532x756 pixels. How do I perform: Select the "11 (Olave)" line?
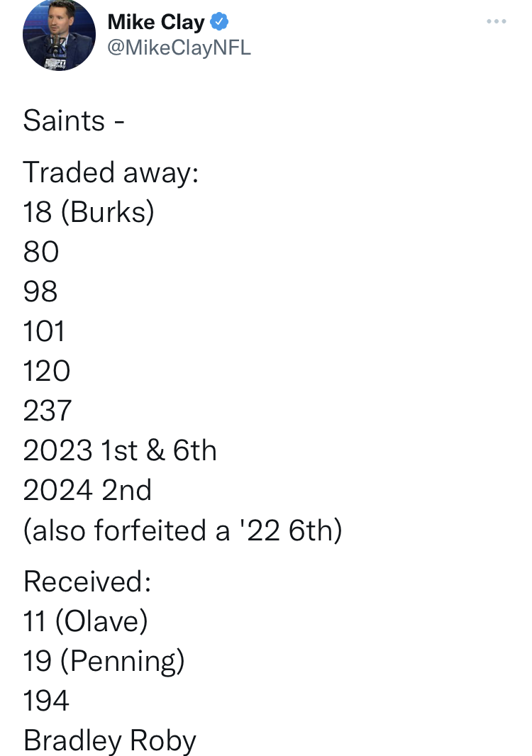pyautogui.click(x=85, y=621)
